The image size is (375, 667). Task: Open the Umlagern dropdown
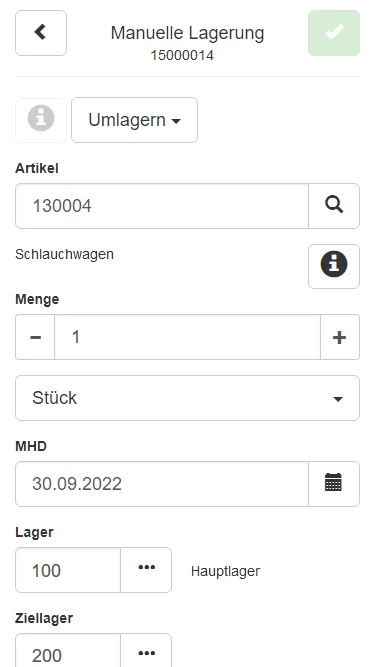tap(134, 120)
